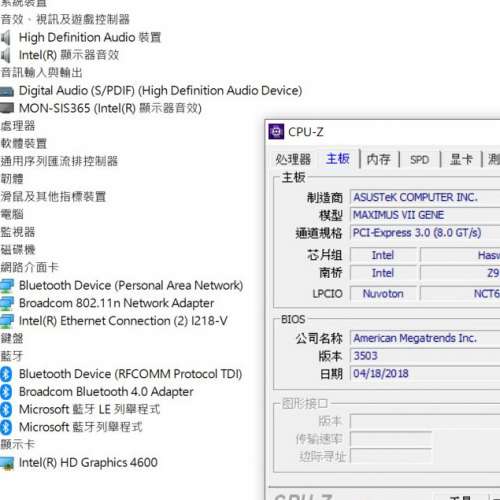Click the Bluetooth icon beside Broadcom Bluetooth 4.0 Adapter
Screen dimensions: 500x500
tap(6, 392)
